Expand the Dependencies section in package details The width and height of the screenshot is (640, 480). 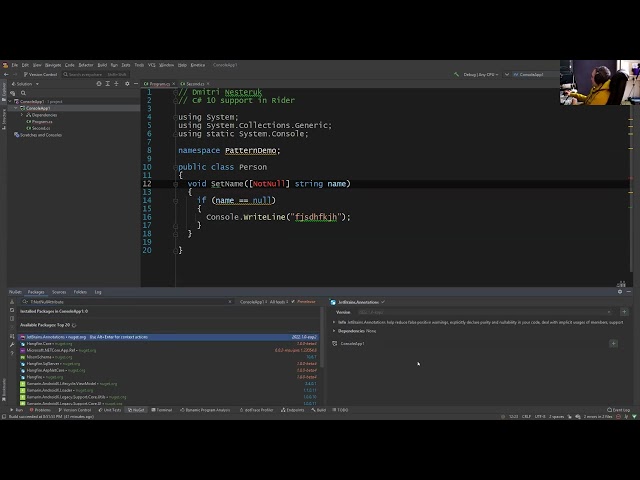pyautogui.click(x=334, y=331)
